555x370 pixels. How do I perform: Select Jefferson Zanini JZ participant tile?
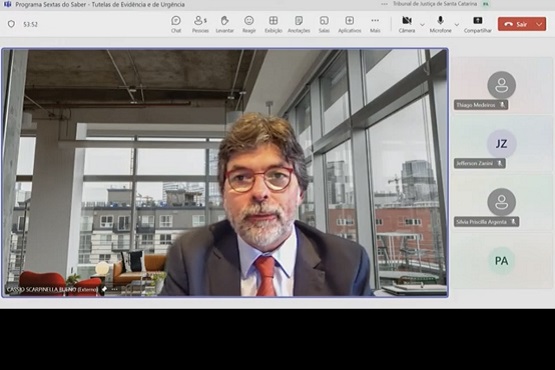point(502,144)
